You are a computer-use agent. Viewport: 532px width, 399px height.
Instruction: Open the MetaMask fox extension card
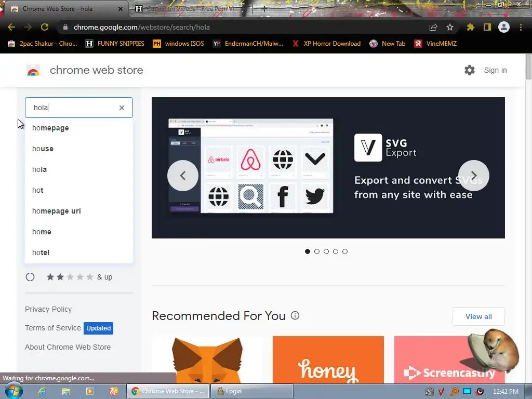[207, 360]
